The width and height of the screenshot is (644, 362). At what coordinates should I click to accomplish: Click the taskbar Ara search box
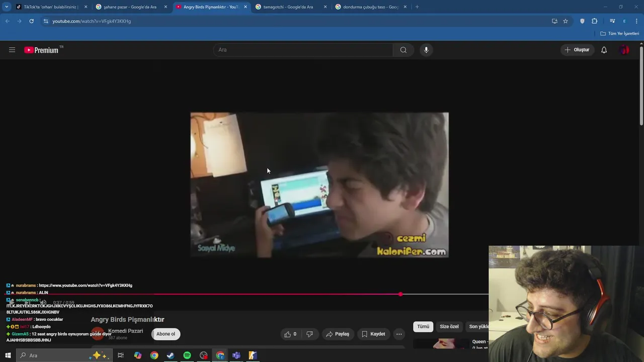coord(63,355)
